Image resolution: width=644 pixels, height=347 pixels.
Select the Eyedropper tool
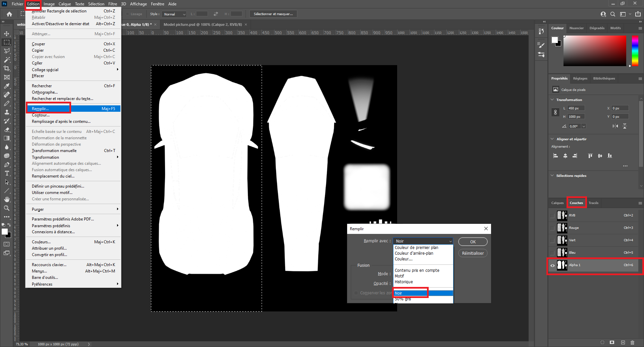coord(7,86)
